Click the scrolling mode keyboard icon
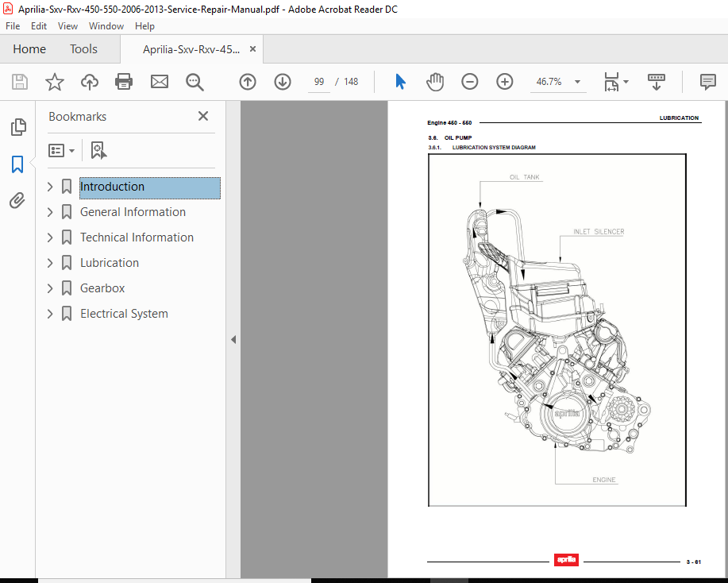 tap(656, 82)
